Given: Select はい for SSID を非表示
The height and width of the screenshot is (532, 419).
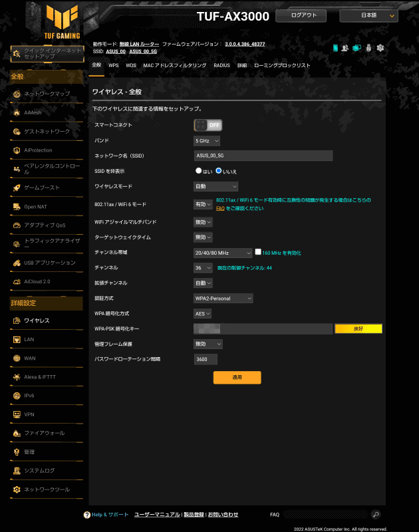Looking at the screenshot, I should tap(199, 171).
